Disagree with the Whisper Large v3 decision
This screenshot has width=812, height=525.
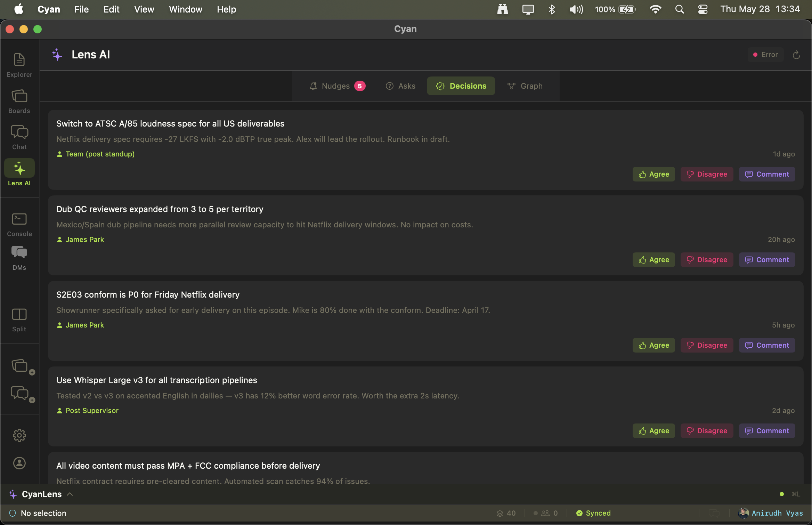point(707,431)
